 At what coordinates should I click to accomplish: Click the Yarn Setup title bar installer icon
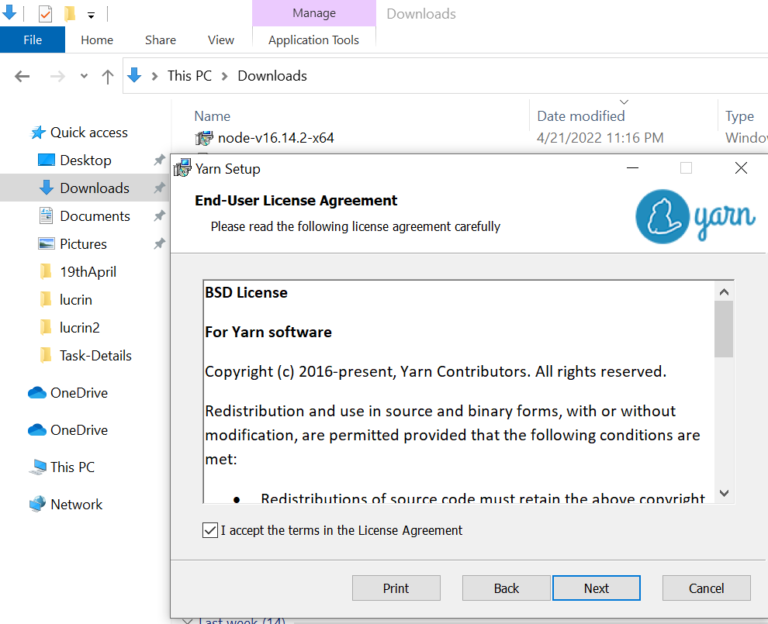click(x=183, y=168)
